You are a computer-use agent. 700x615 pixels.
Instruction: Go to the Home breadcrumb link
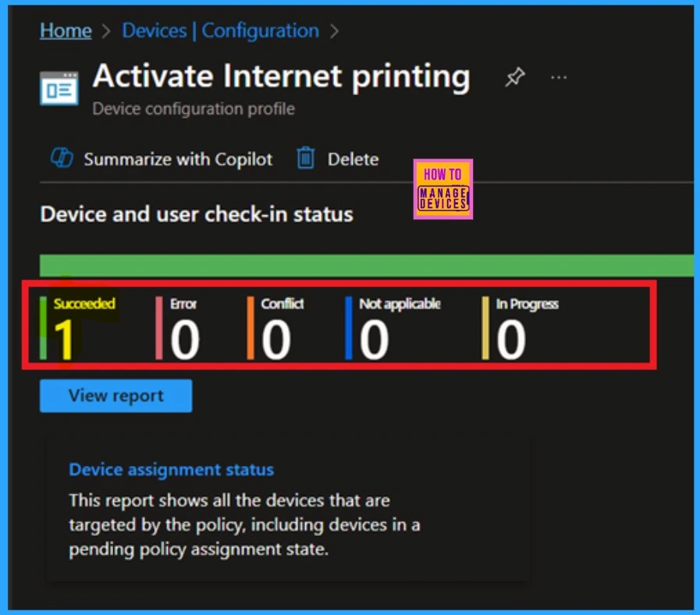click(66, 30)
